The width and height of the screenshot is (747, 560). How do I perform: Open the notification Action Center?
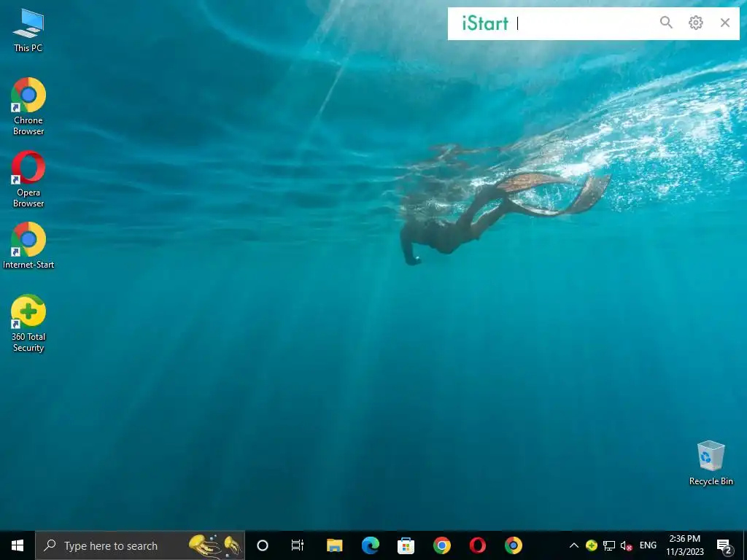click(x=724, y=545)
